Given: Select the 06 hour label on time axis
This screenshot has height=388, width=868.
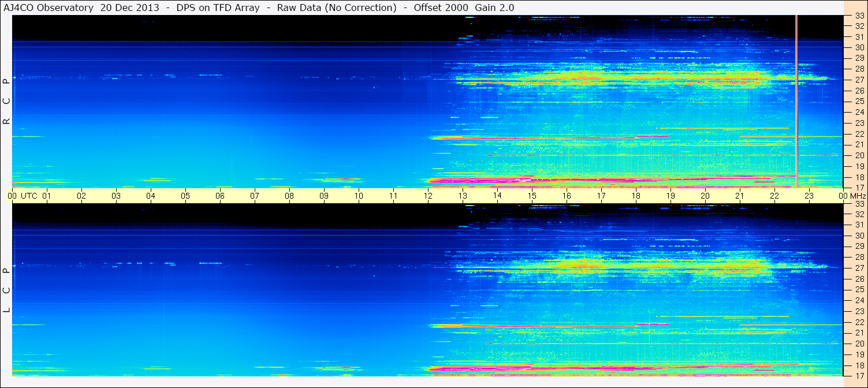Looking at the screenshot, I should pos(220,196).
